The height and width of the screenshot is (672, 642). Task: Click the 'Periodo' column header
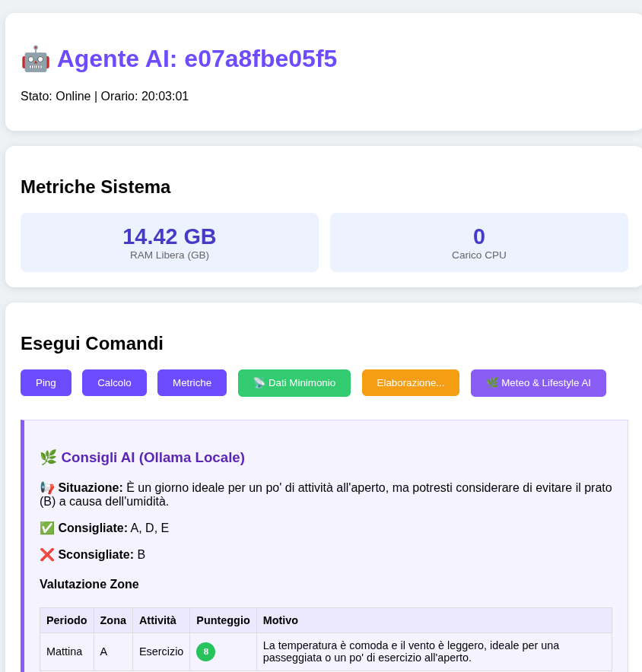tap(66, 620)
